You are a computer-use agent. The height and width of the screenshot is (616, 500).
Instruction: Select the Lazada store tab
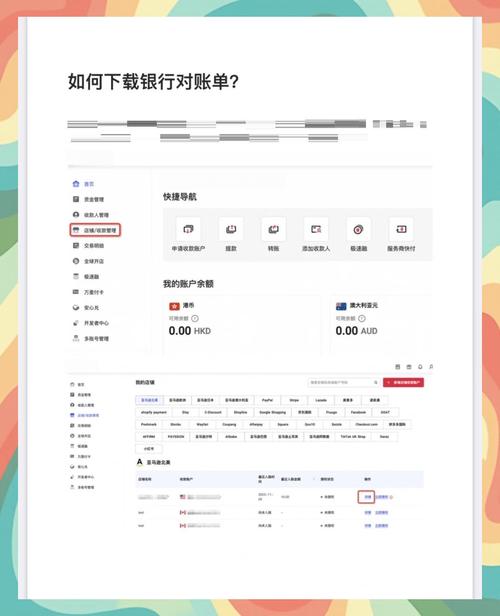point(321,400)
